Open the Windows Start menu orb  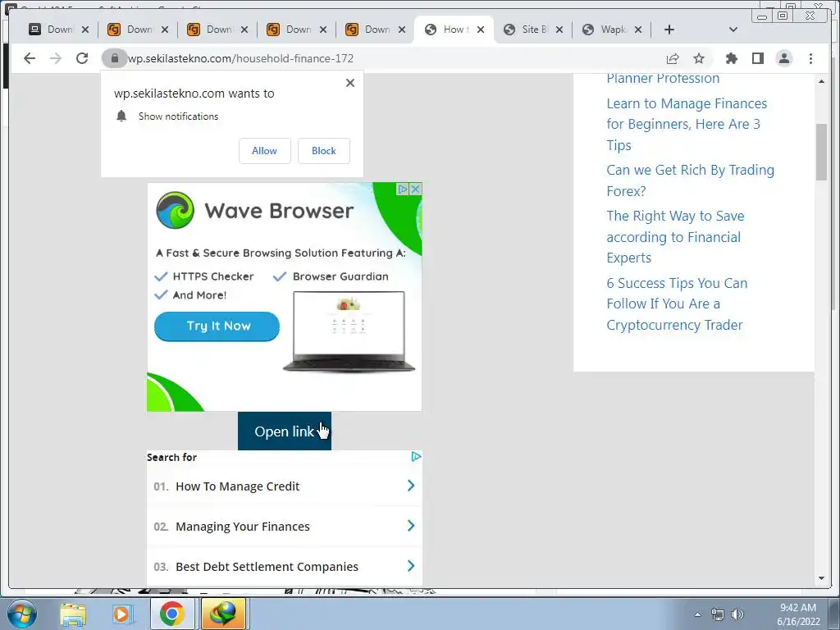click(x=21, y=614)
